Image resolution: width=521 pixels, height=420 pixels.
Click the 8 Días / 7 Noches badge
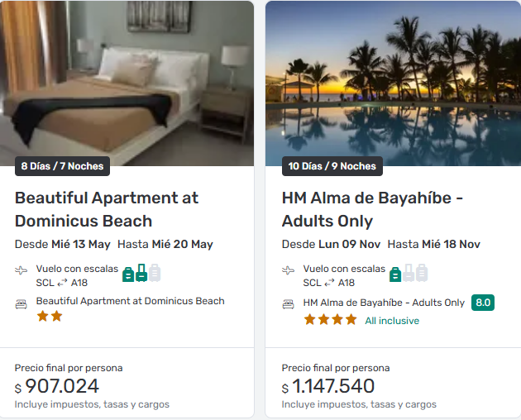(63, 166)
